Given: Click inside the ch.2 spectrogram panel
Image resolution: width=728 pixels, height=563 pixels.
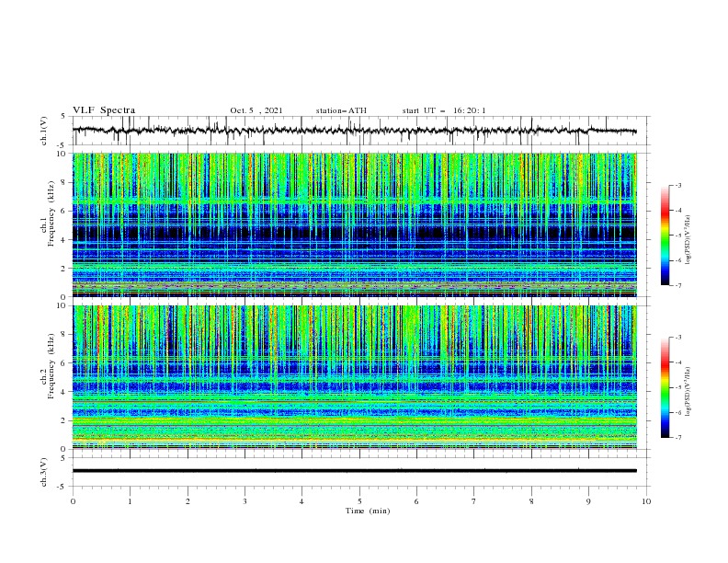Looking at the screenshot, I should pyautogui.click(x=355, y=377).
